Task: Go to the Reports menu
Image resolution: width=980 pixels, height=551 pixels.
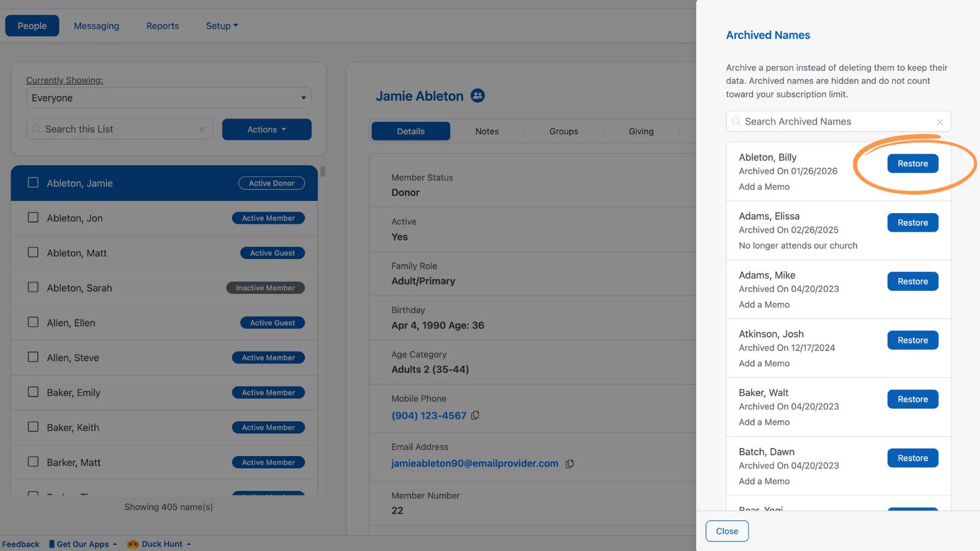Action: (x=162, y=26)
